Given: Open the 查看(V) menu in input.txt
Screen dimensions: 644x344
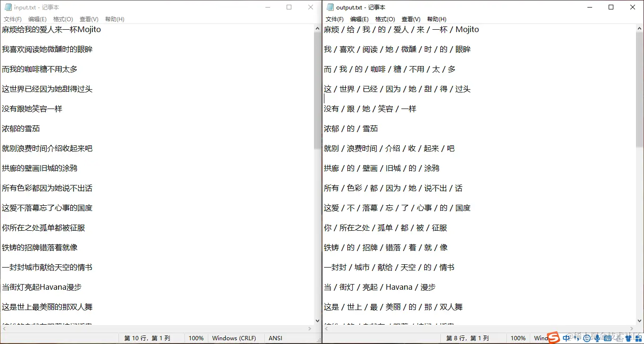Looking at the screenshot, I should pyautogui.click(x=89, y=19).
